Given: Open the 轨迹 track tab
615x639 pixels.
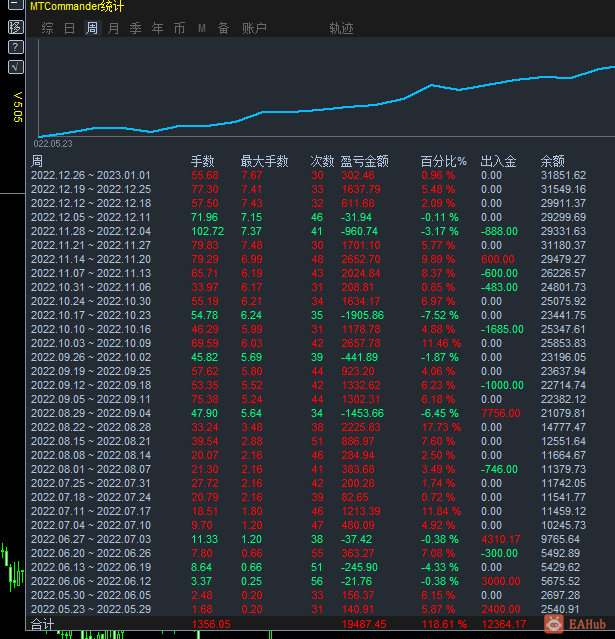Looking at the screenshot, I should tap(342, 28).
